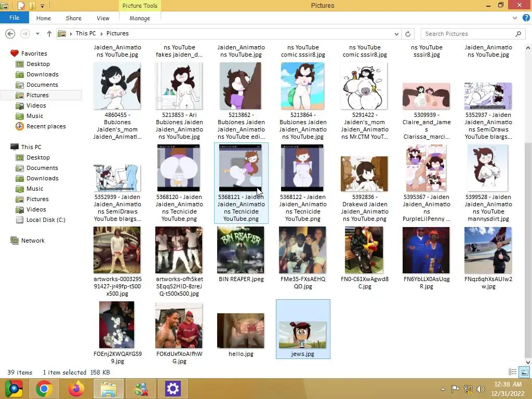Select the FNqz6qhXsAUIw2w.jpg airplane photo
The image size is (532, 399).
coord(488,258)
